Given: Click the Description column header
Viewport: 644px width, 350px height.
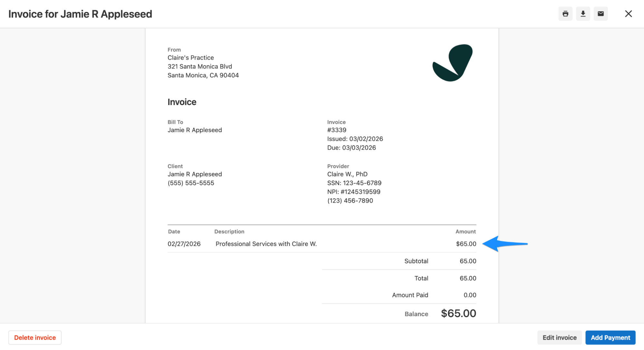Looking at the screenshot, I should click(x=229, y=231).
